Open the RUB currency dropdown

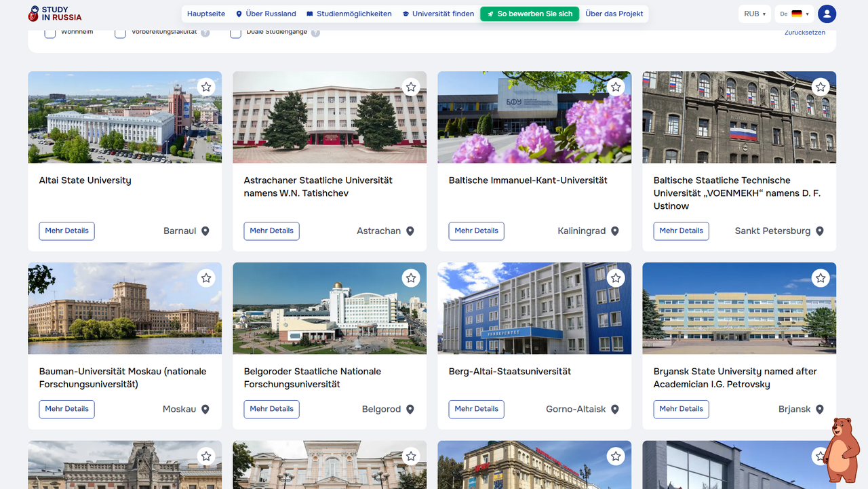click(755, 14)
